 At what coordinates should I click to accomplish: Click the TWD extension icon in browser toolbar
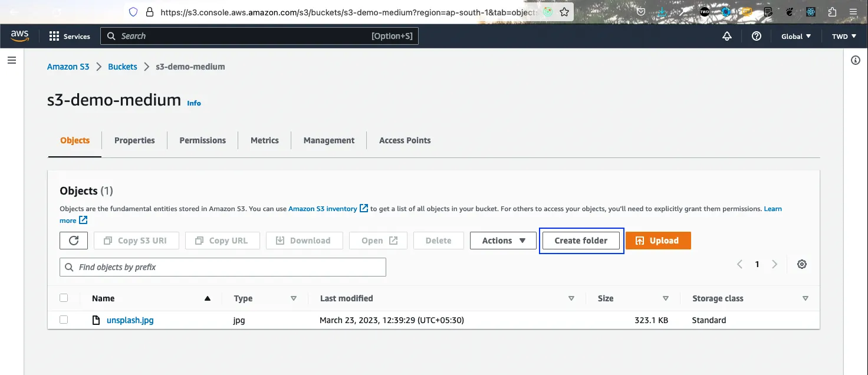705,12
